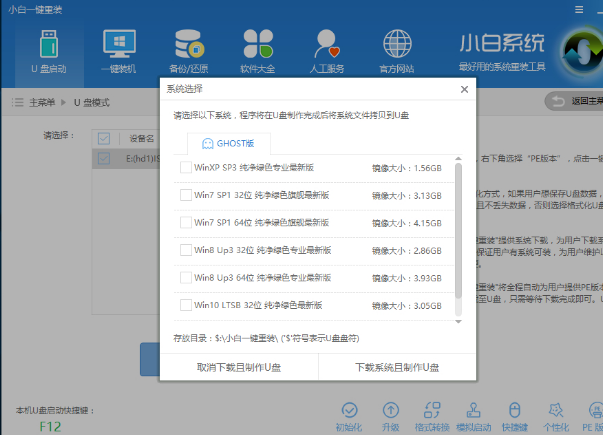This screenshot has width=603, height=435.
Task: Select the Win10 LTSB 32位 checkbox
Action: 186,304
